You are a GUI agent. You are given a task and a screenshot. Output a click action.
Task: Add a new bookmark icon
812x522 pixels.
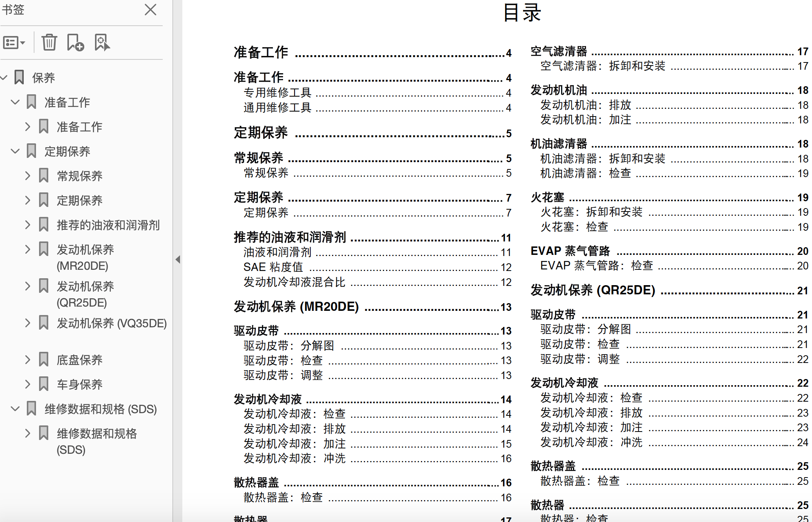75,42
